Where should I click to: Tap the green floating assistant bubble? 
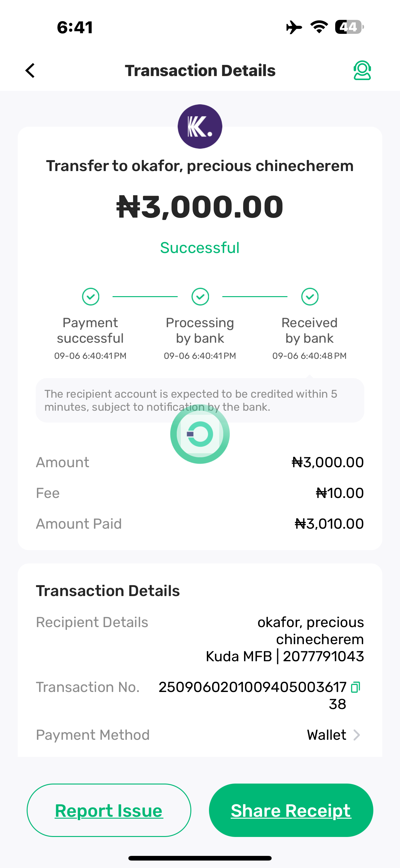click(200, 434)
